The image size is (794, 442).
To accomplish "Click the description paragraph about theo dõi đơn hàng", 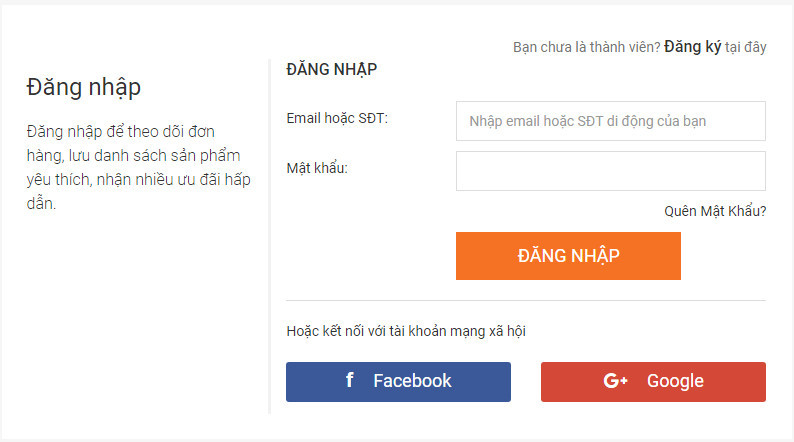I will click(138, 167).
